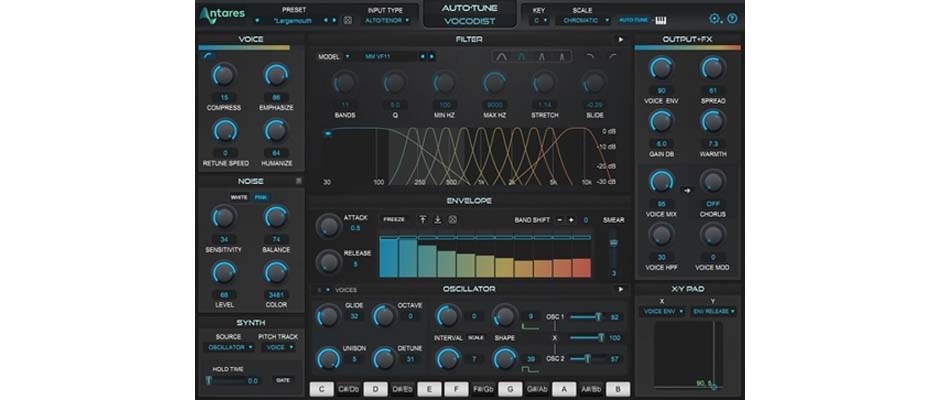Image resolution: width=940 pixels, height=400 pixels.
Task: Click the Detune knob in Oscillator
Action: pos(384,358)
